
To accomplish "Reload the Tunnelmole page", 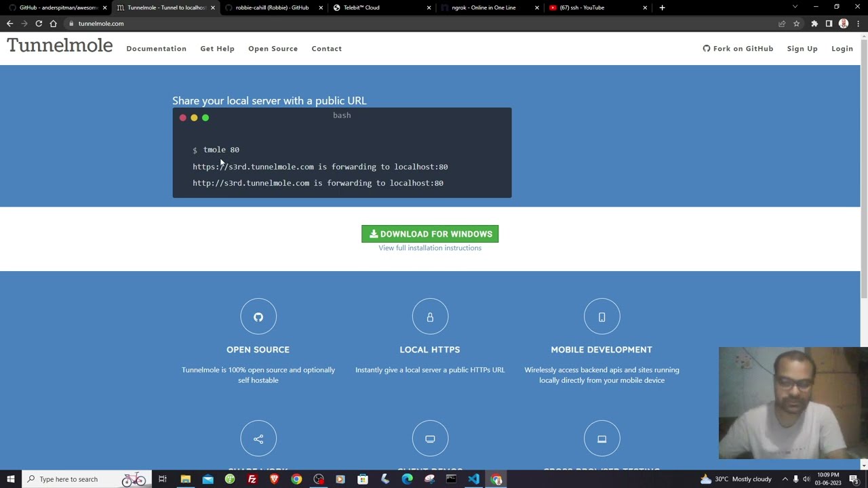I will [39, 24].
